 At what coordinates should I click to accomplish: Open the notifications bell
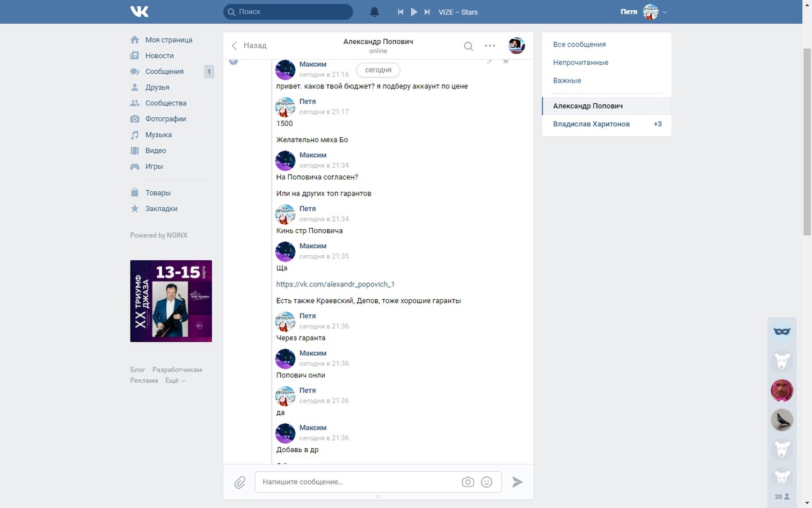coord(374,12)
